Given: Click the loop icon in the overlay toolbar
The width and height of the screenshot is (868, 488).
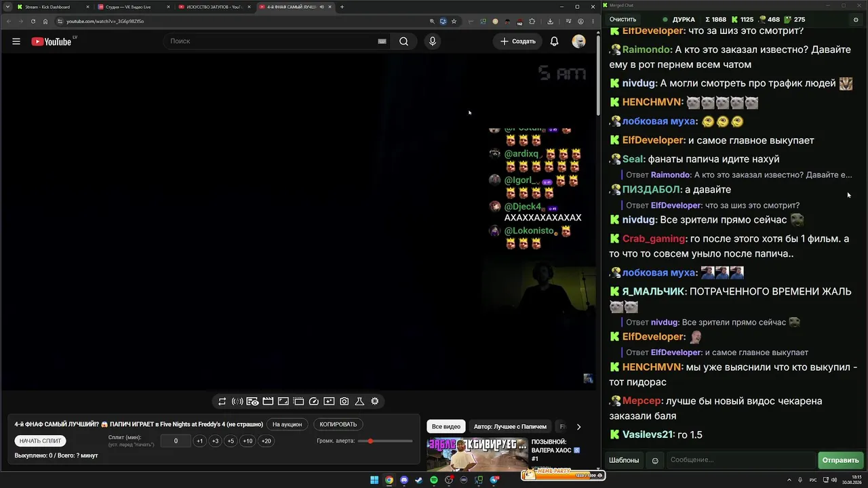Looking at the screenshot, I should coord(222,401).
